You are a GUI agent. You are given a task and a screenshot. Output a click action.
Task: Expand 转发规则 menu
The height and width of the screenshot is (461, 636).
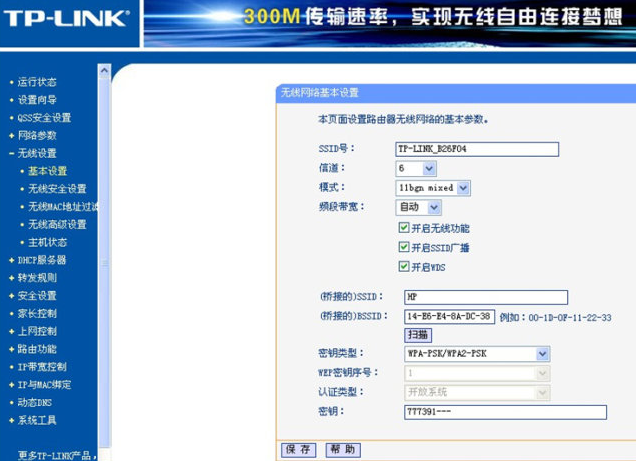[37, 278]
